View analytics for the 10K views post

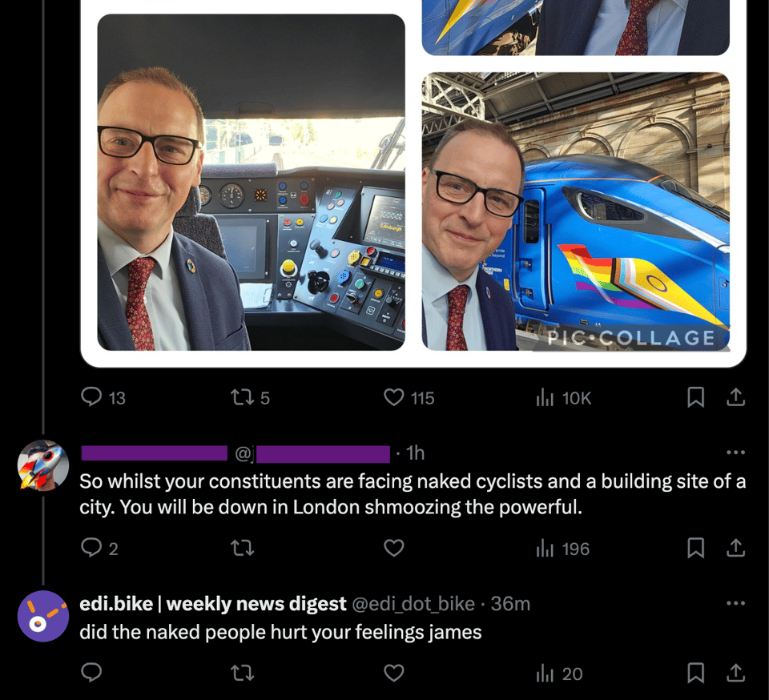coord(546,397)
